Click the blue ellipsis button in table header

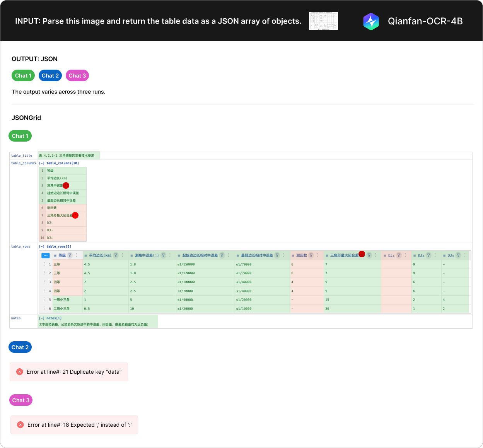[x=45, y=255]
